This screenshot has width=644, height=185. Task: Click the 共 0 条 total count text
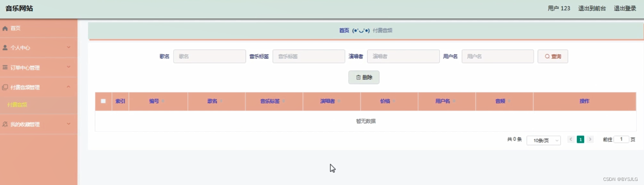pos(515,139)
